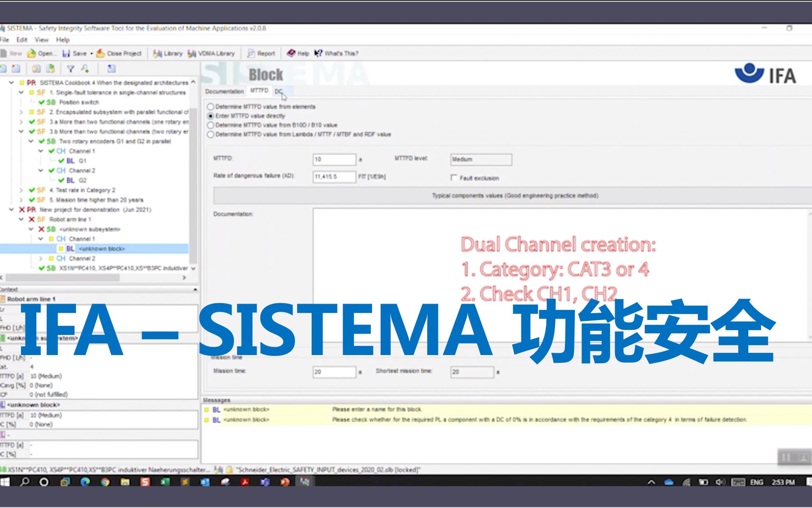Click the Mission time input field
This screenshot has height=508, width=812.
[334, 372]
